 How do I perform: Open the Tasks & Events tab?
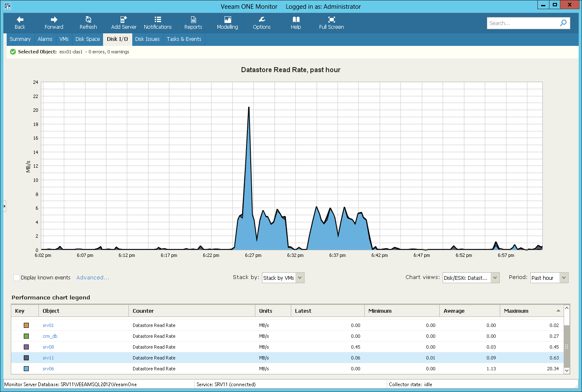point(184,39)
